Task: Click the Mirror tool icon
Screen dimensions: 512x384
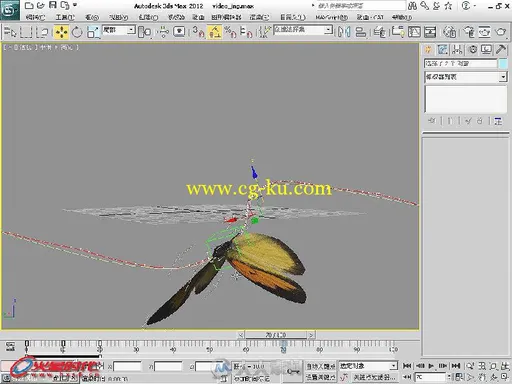Action: click(x=344, y=32)
